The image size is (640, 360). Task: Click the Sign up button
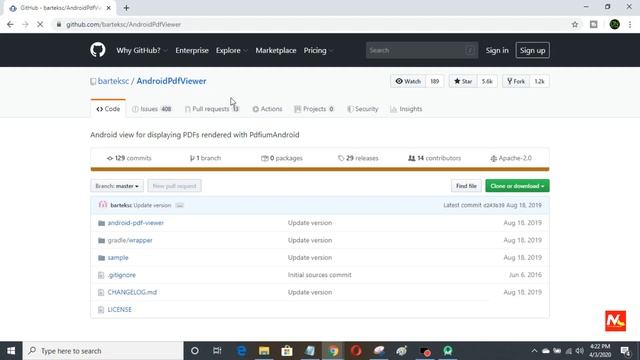click(533, 51)
